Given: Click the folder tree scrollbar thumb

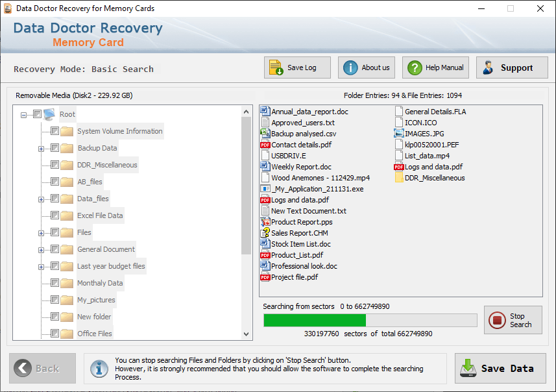Looking at the screenshot, I should tap(246, 186).
